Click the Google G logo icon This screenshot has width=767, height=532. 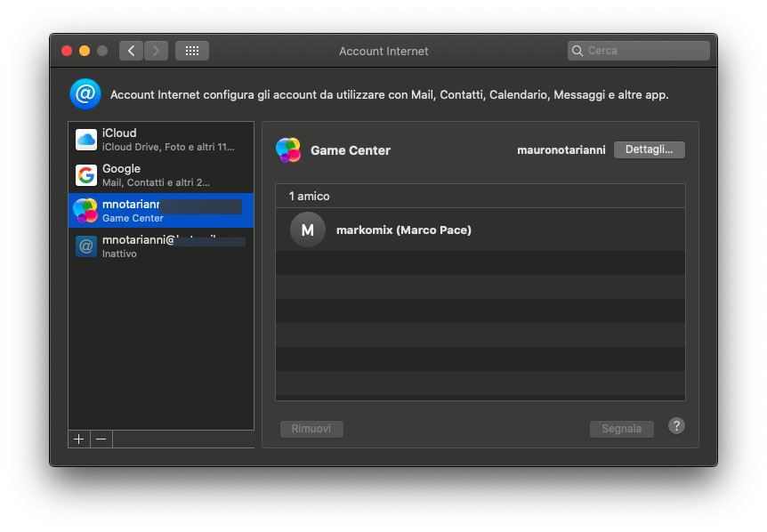coord(86,175)
